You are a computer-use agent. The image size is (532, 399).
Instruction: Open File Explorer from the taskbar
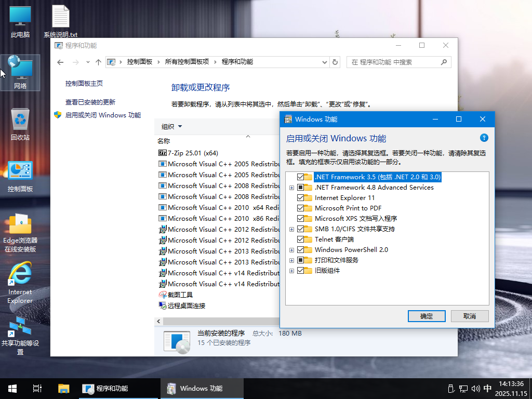[63, 389]
